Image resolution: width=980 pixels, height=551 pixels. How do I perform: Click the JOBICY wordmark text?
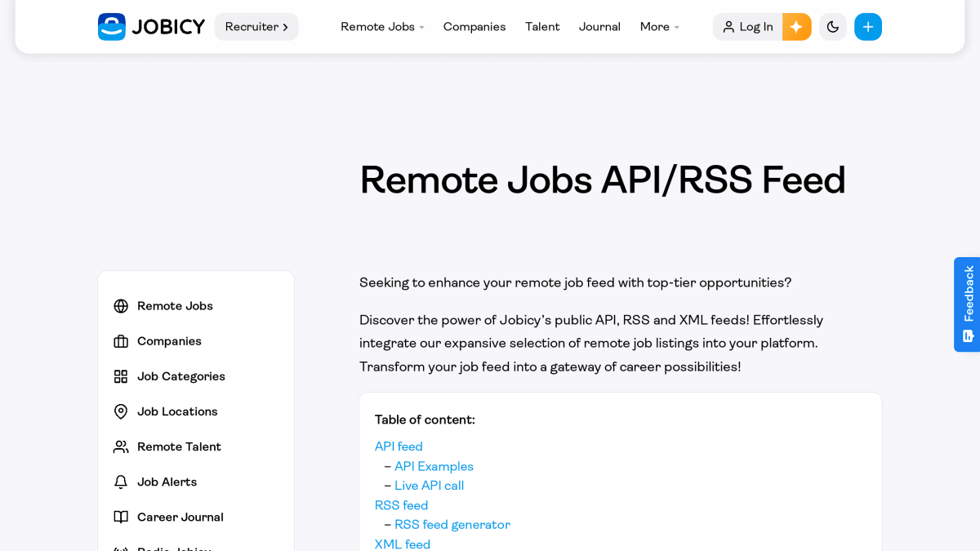(x=168, y=27)
